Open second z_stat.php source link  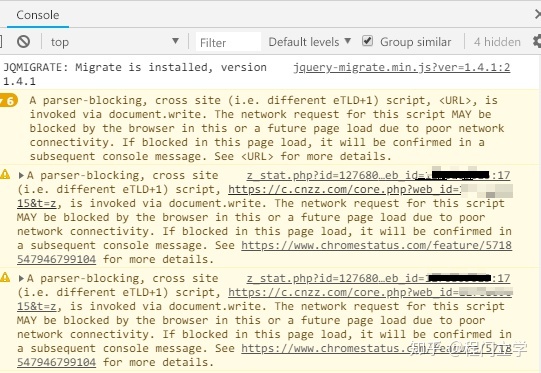(x=378, y=278)
